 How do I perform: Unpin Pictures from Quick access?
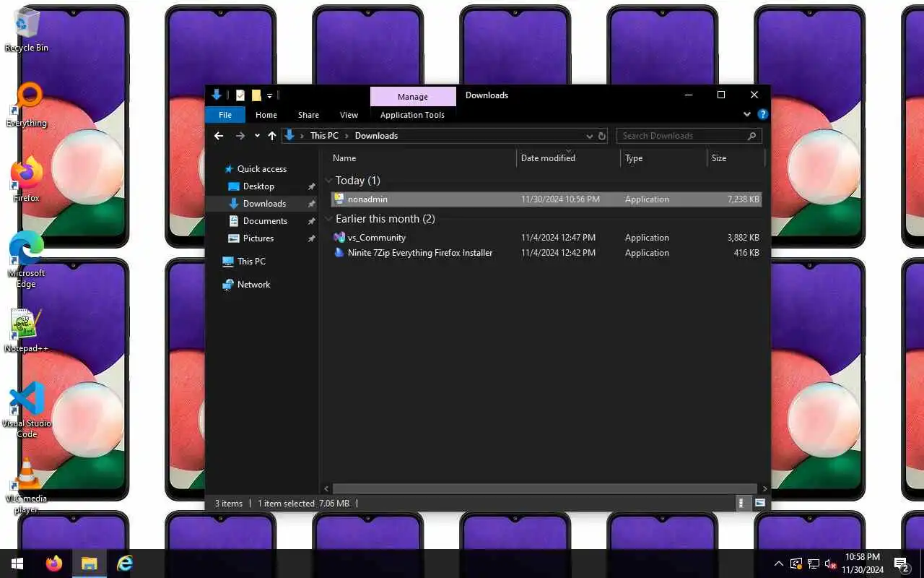(311, 238)
